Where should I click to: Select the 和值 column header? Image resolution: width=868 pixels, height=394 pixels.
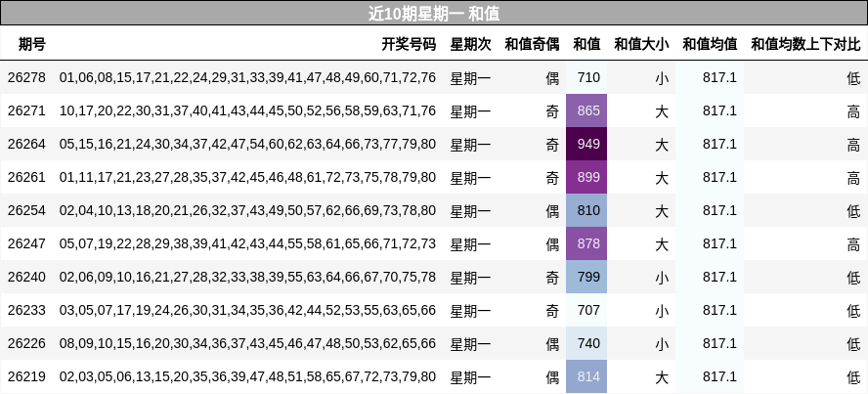point(586,44)
